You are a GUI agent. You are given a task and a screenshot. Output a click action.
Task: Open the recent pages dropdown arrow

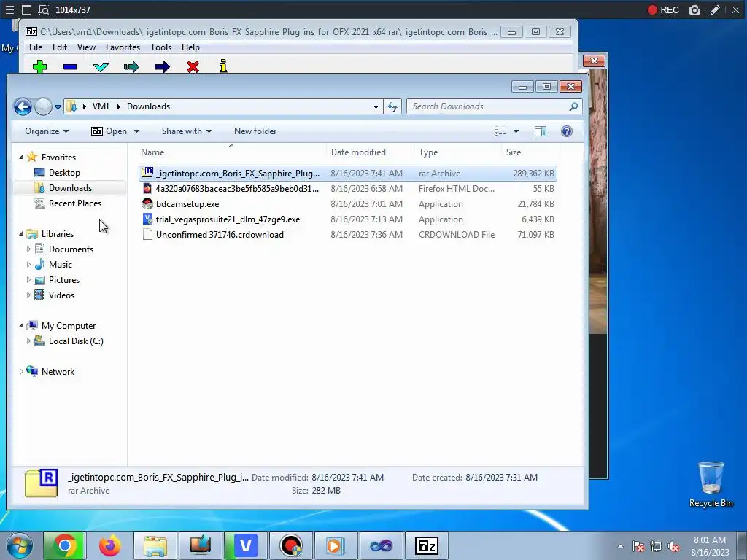point(58,107)
